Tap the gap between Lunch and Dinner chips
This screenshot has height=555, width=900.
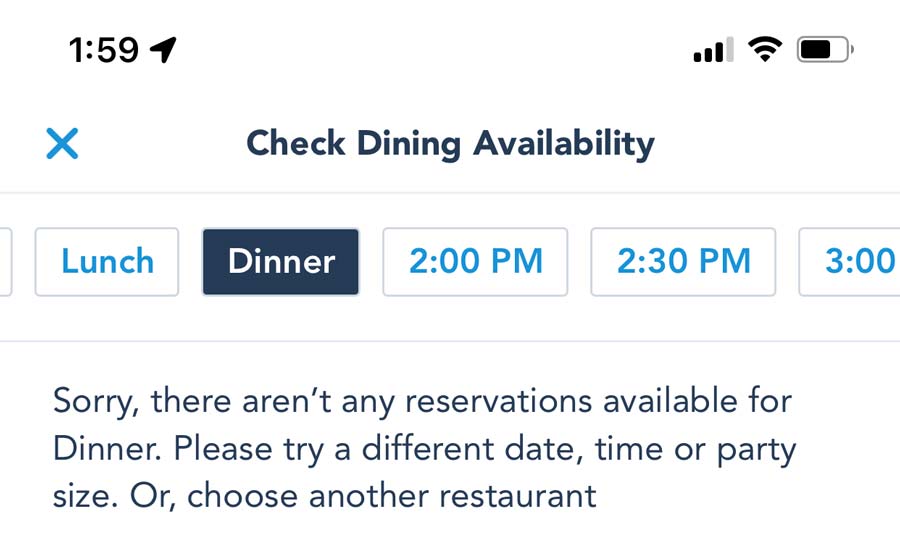(x=191, y=262)
